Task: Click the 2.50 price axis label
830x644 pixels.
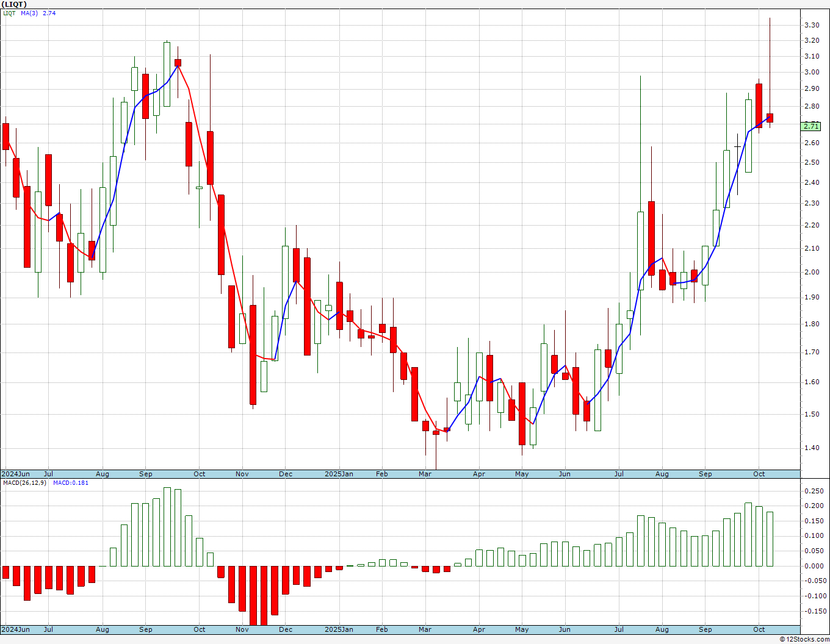Action: coord(812,162)
